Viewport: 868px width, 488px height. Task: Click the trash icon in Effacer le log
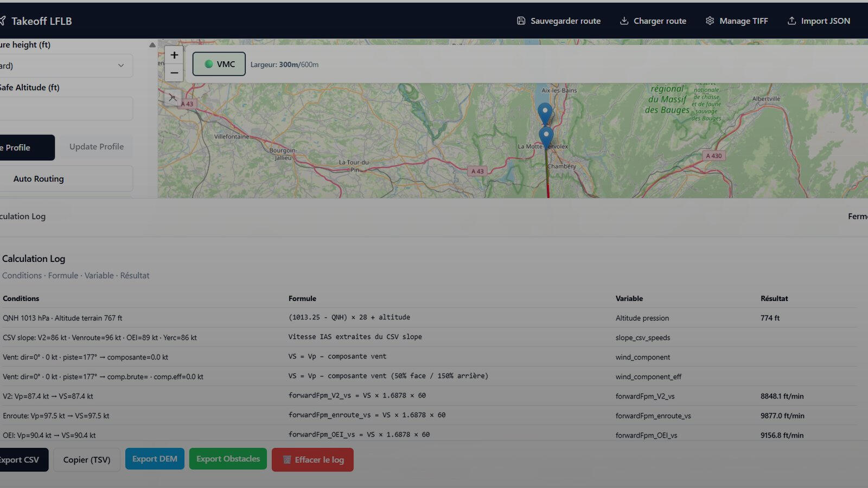[287, 460]
